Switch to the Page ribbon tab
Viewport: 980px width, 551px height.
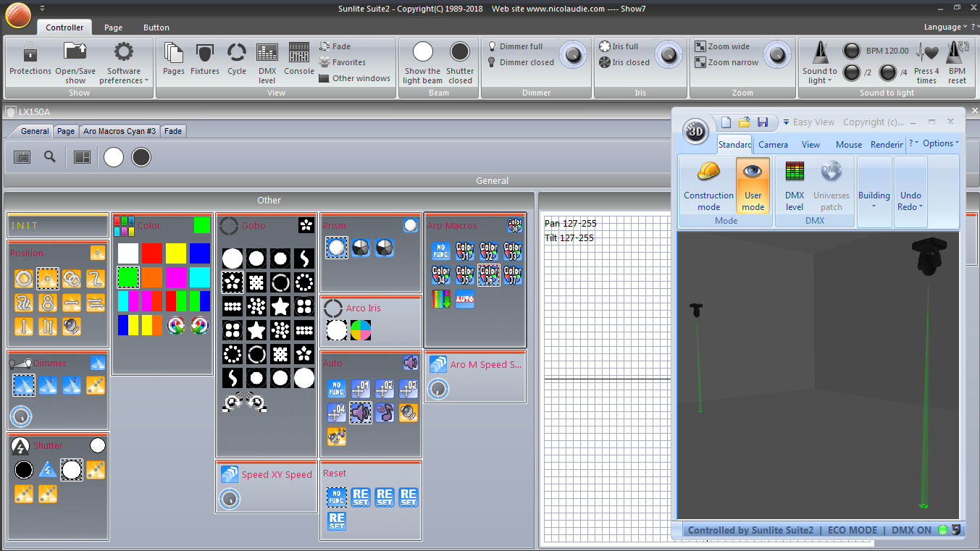(113, 28)
